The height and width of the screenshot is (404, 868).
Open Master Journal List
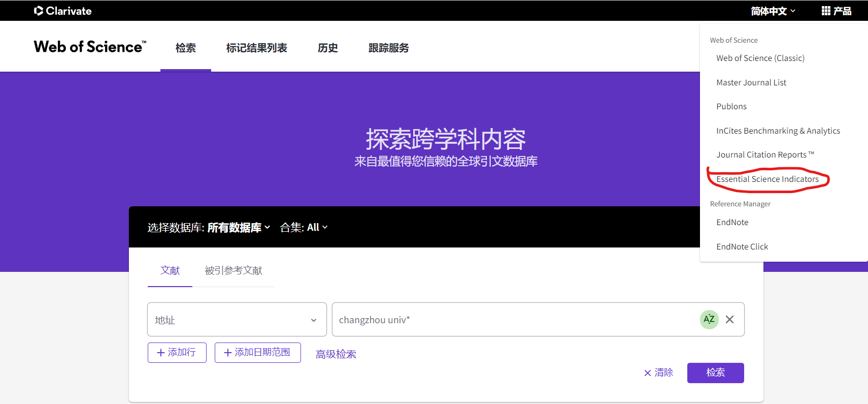coord(751,82)
